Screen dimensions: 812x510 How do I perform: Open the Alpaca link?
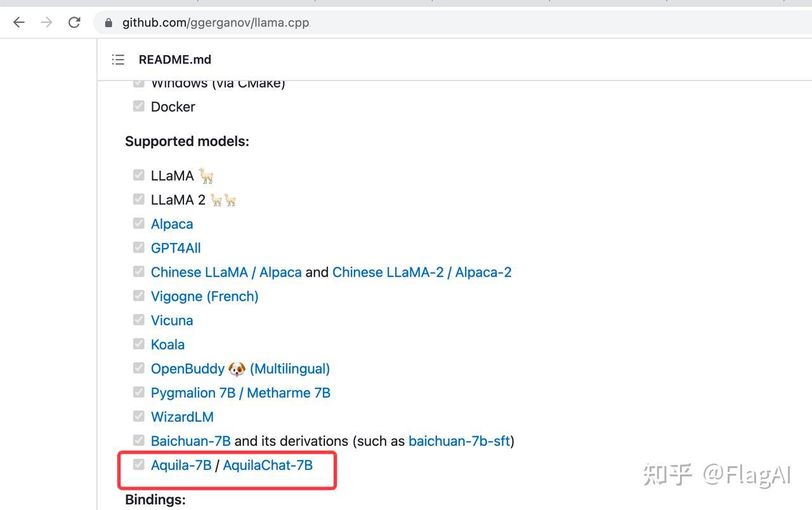click(x=172, y=224)
